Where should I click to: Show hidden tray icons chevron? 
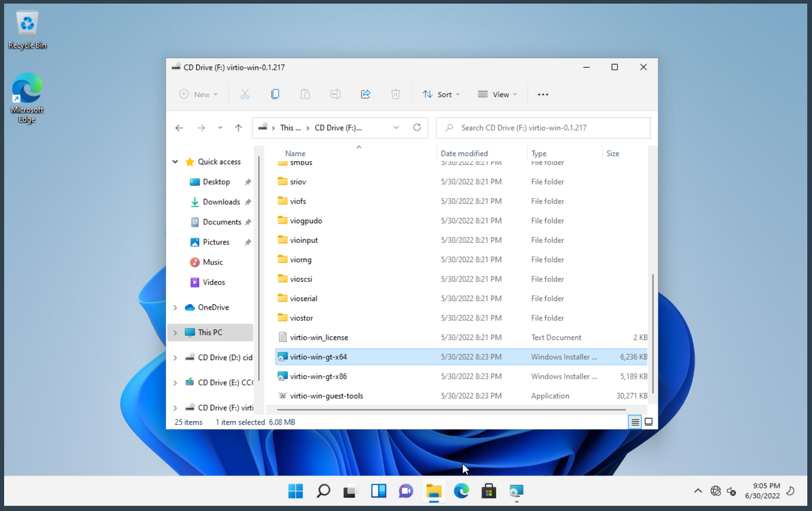[698, 491]
